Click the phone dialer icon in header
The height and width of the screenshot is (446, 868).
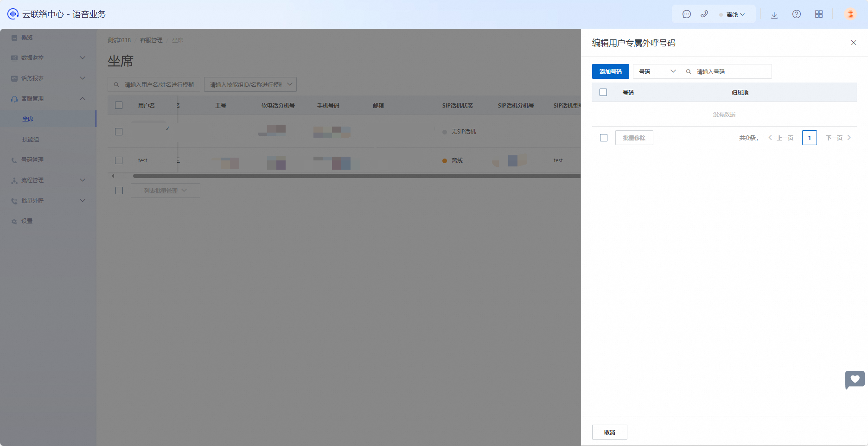704,14
